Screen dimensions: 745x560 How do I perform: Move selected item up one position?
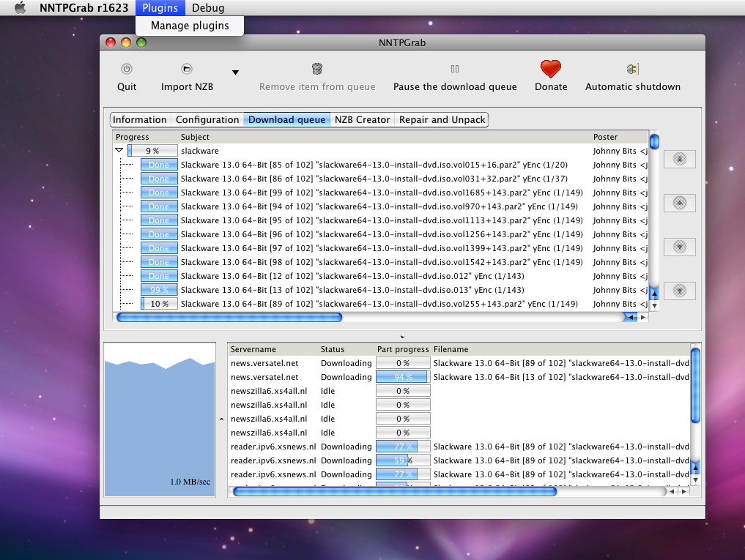click(x=679, y=203)
